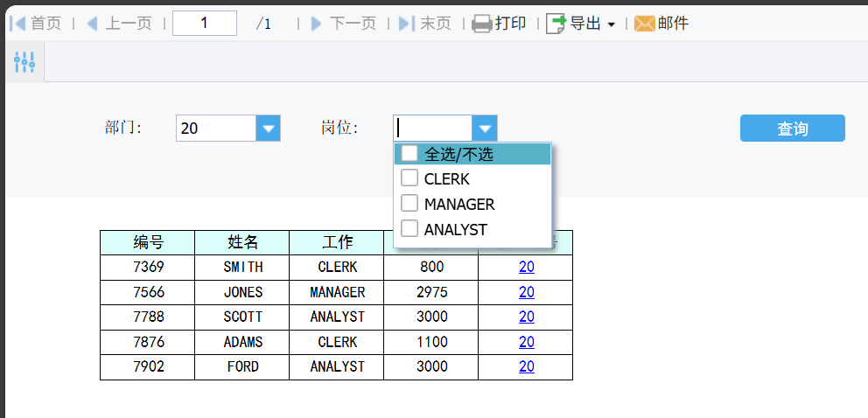
Task: Click the 查询 button
Action: click(x=793, y=129)
